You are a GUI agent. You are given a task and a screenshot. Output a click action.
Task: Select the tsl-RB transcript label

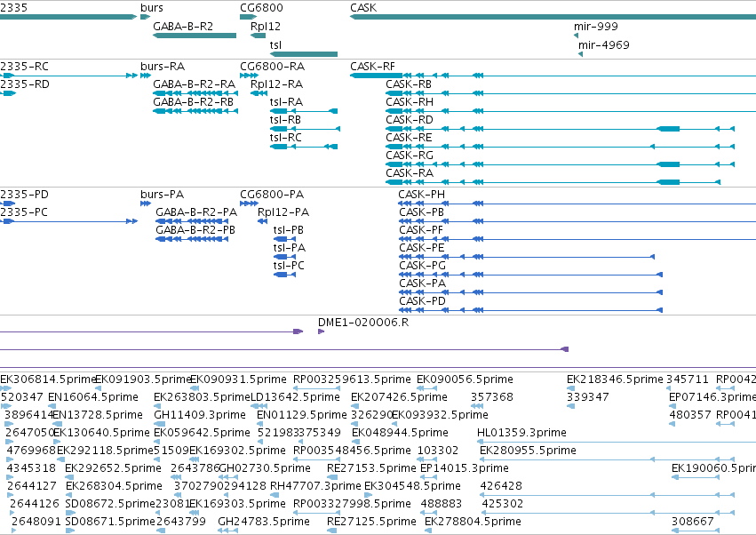pos(285,120)
